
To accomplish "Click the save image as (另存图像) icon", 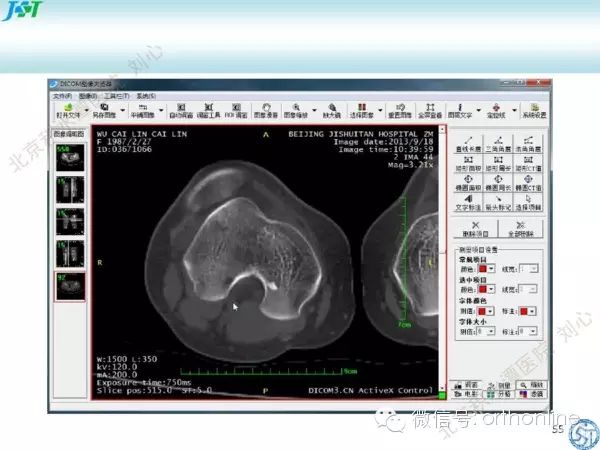I will coord(104,110).
